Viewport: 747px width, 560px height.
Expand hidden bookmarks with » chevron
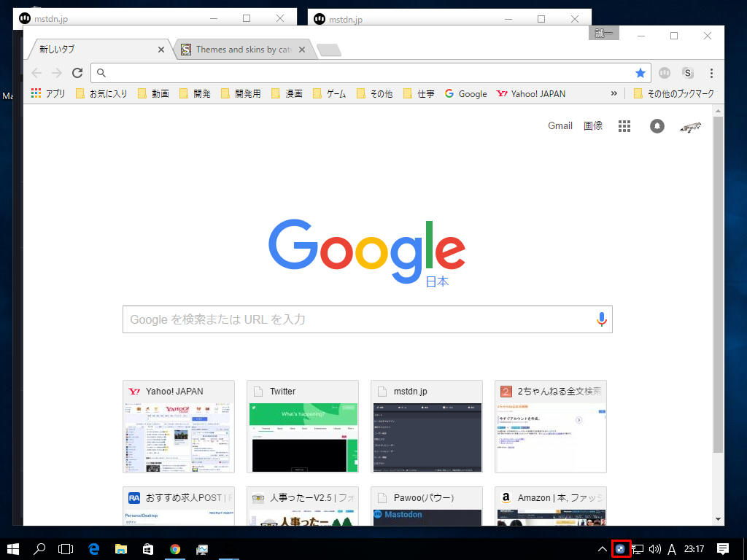pos(614,94)
